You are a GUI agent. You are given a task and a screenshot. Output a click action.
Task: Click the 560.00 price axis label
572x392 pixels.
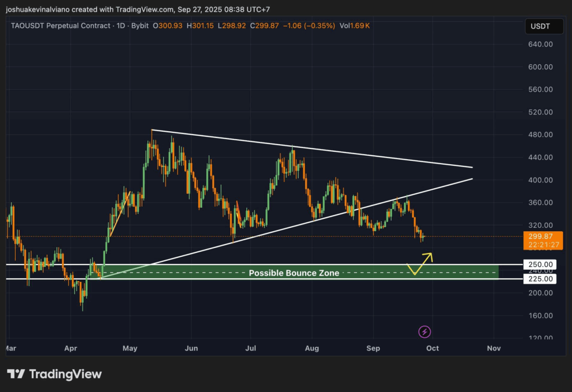tap(540, 89)
